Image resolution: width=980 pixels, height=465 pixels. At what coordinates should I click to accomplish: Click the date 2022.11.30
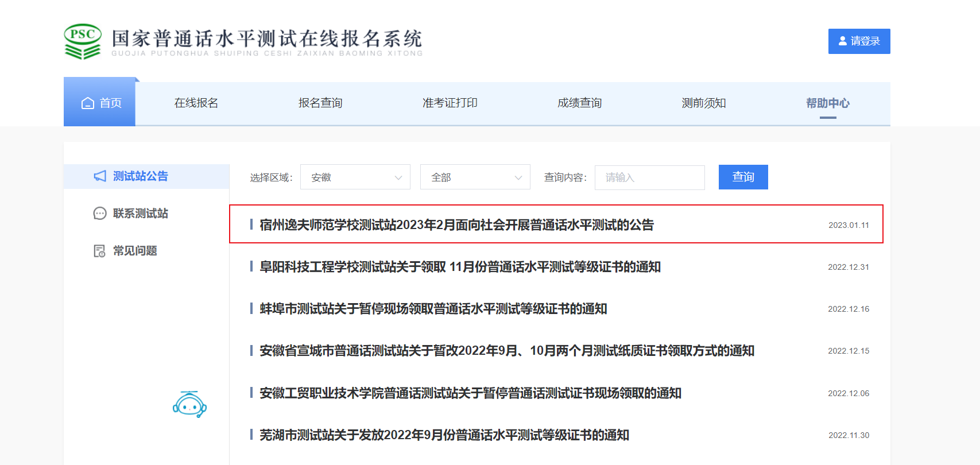(849, 435)
